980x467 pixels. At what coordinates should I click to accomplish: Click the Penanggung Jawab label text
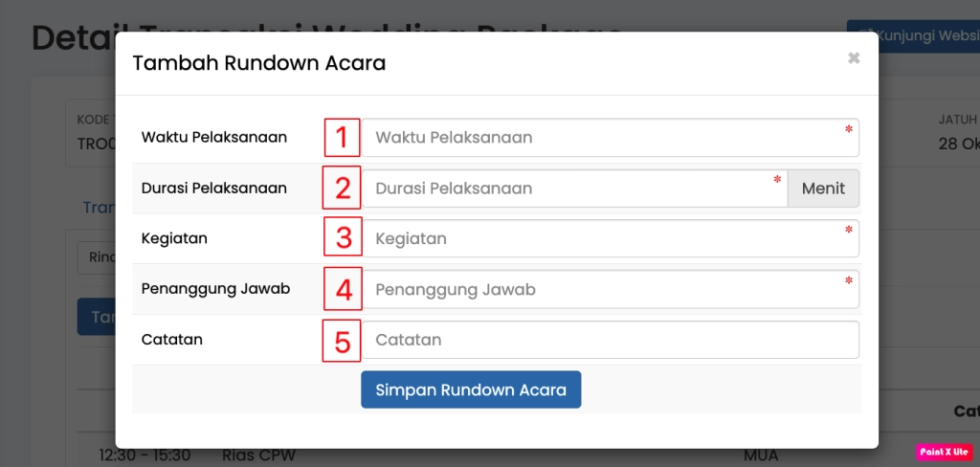click(215, 289)
